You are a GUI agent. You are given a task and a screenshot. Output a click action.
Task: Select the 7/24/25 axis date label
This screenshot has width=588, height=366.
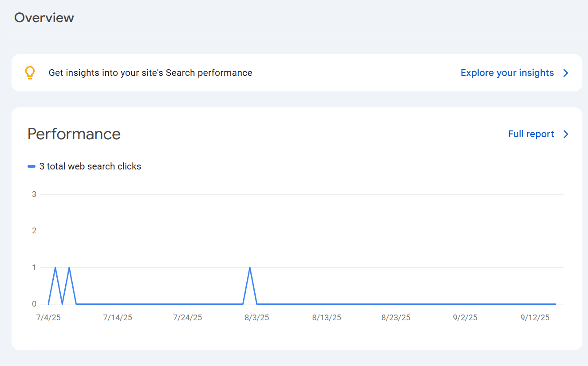[187, 318]
